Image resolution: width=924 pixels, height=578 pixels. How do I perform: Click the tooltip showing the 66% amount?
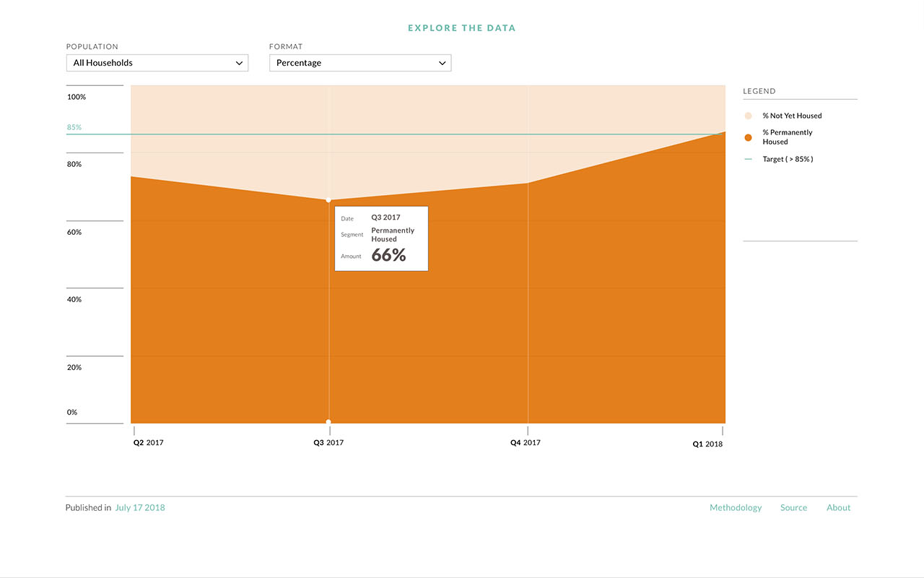[381, 238]
